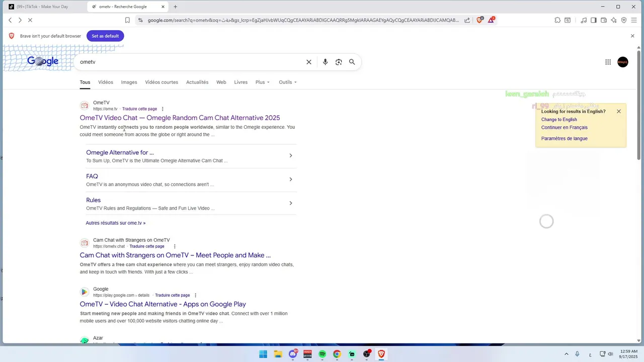Image resolution: width=644 pixels, height=362 pixels.
Task: Open the Google logo homepage link
Action: click(43, 61)
